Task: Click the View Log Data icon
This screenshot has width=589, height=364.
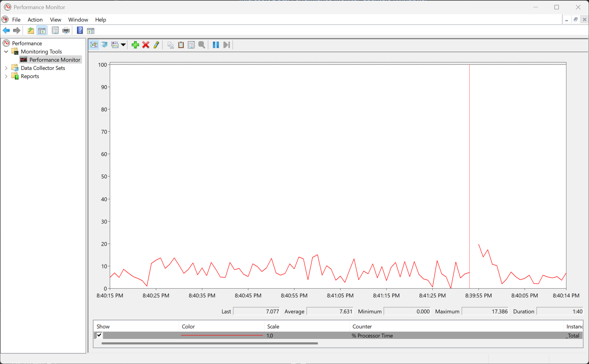Action: pos(104,45)
